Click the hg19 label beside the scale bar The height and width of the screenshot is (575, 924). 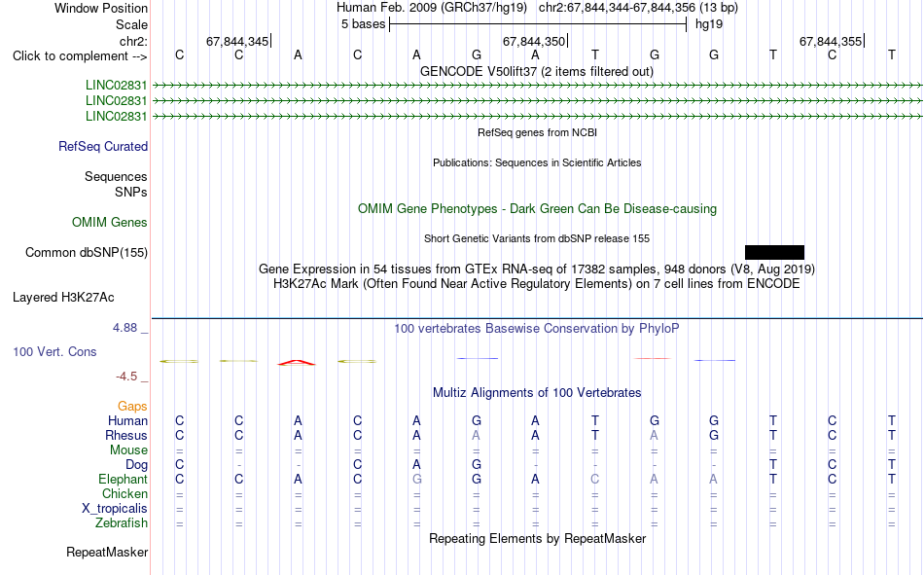click(x=709, y=24)
